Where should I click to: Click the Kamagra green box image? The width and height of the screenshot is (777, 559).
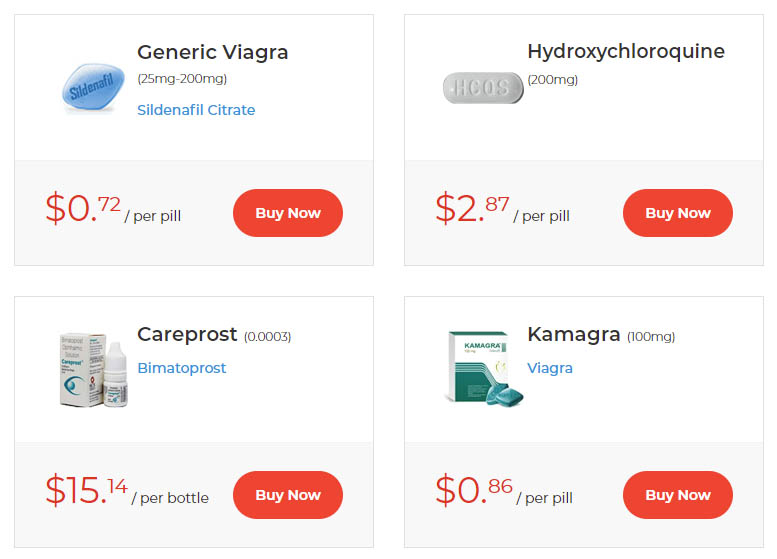click(x=483, y=368)
